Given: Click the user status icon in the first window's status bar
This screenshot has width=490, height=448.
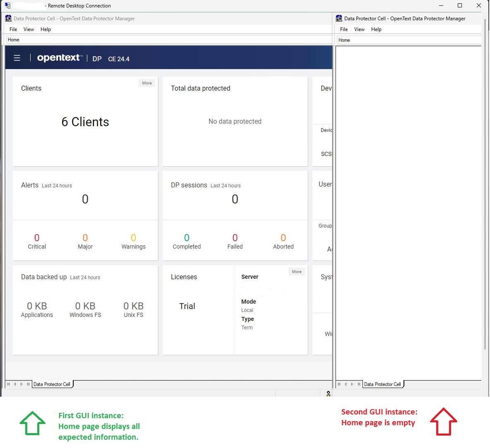Looking at the screenshot, I should click(328, 394).
